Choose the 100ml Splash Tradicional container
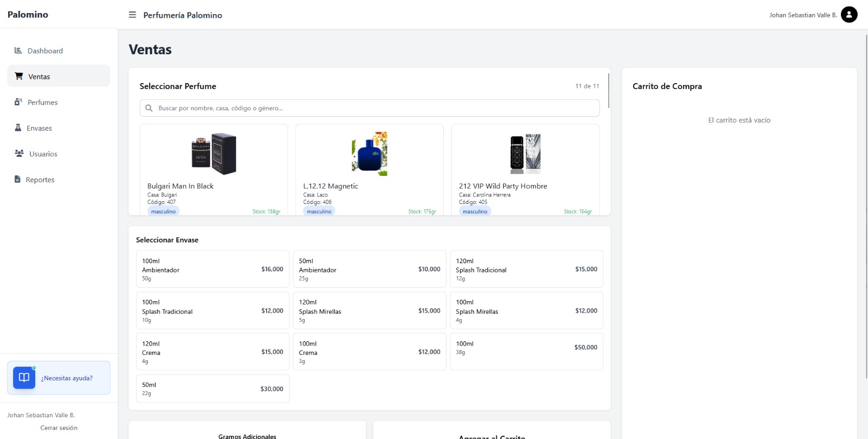This screenshot has width=868, height=439. [x=213, y=310]
